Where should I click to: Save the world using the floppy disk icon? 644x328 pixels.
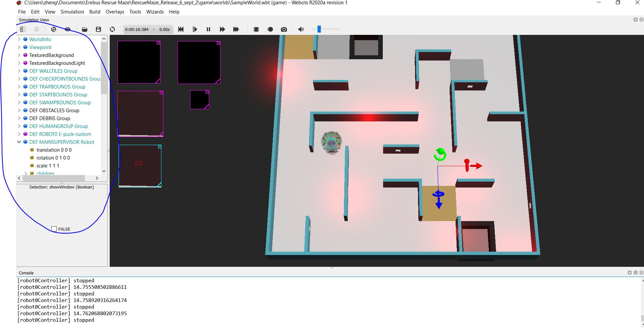click(x=98, y=29)
